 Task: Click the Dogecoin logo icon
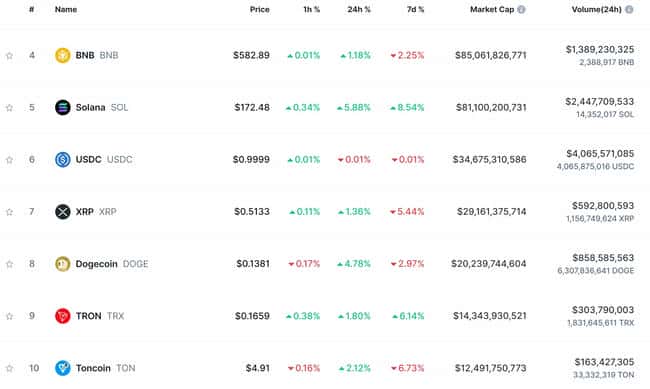click(x=63, y=264)
